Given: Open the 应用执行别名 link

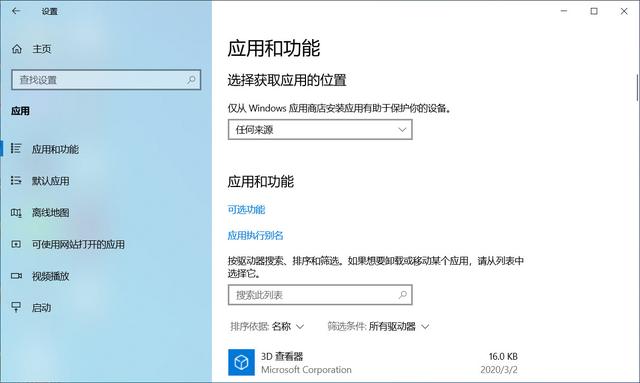Looking at the screenshot, I should point(255,235).
